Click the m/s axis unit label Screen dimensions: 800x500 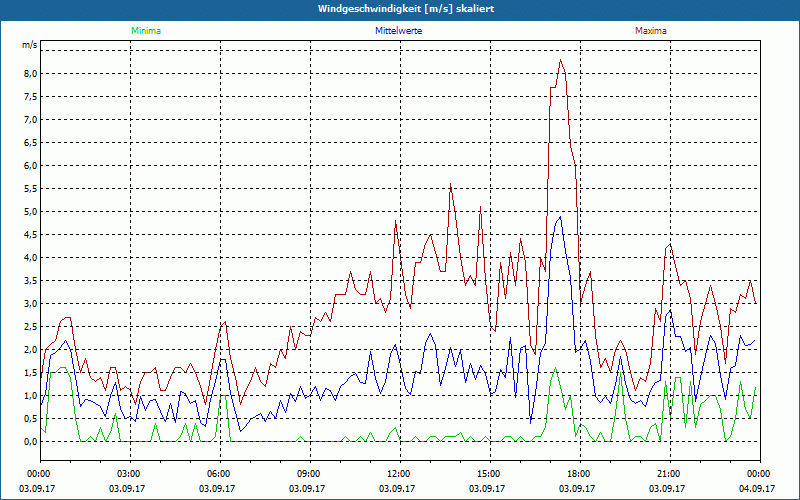click(x=30, y=45)
